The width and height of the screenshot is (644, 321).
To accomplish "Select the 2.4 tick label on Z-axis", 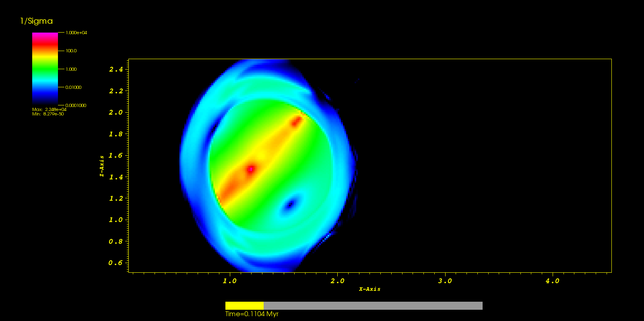I will (x=116, y=70).
